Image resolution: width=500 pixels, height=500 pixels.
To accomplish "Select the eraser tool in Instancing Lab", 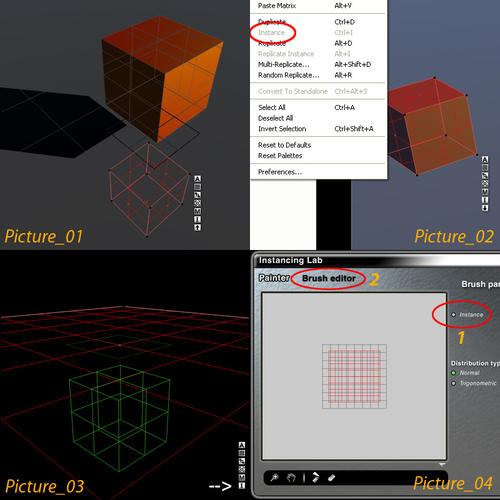I will [331, 478].
